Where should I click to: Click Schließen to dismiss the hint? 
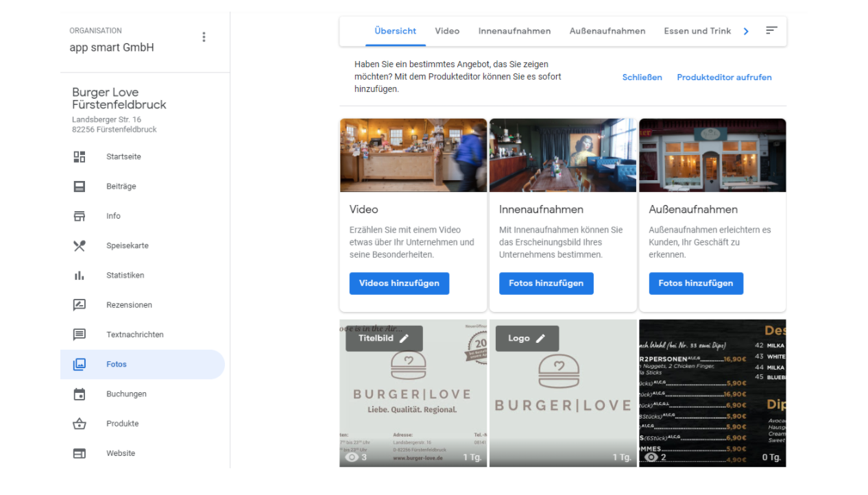click(642, 77)
